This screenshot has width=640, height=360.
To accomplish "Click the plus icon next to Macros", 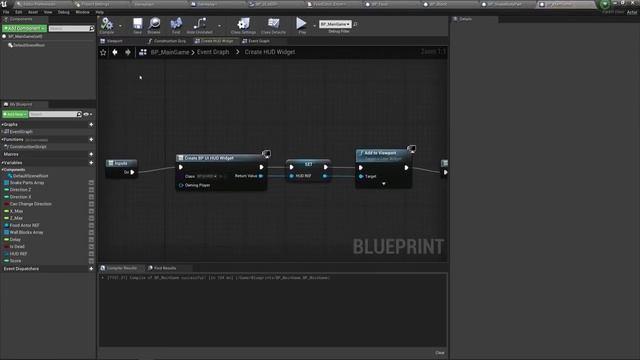I will coord(91,154).
